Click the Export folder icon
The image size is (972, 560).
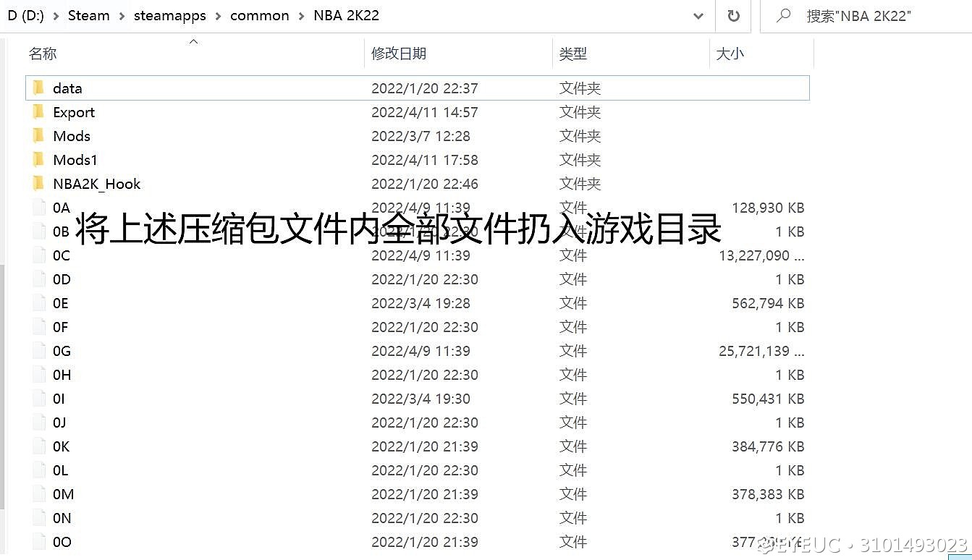click(x=38, y=112)
